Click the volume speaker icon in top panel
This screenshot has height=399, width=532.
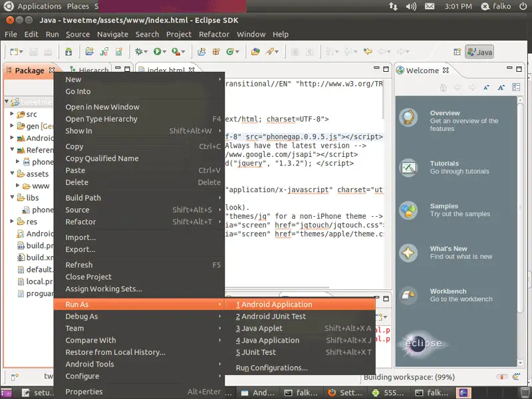(x=411, y=6)
